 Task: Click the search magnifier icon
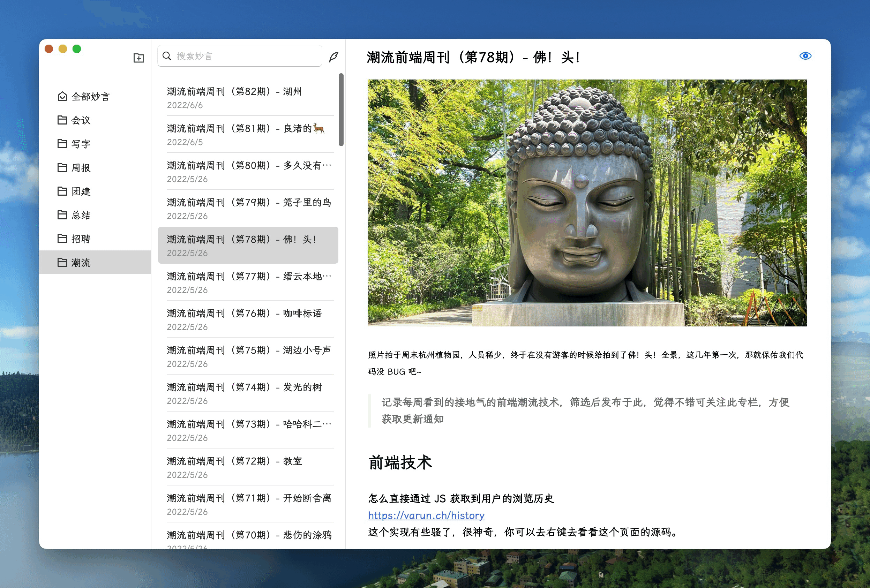(x=167, y=56)
